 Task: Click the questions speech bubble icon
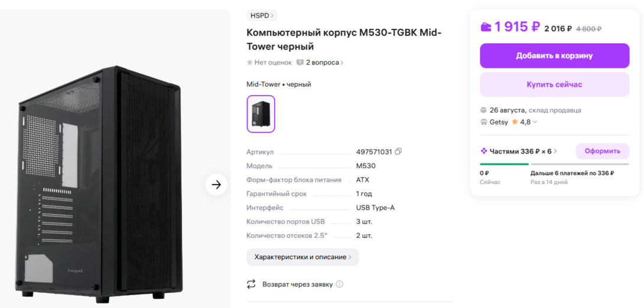point(300,63)
